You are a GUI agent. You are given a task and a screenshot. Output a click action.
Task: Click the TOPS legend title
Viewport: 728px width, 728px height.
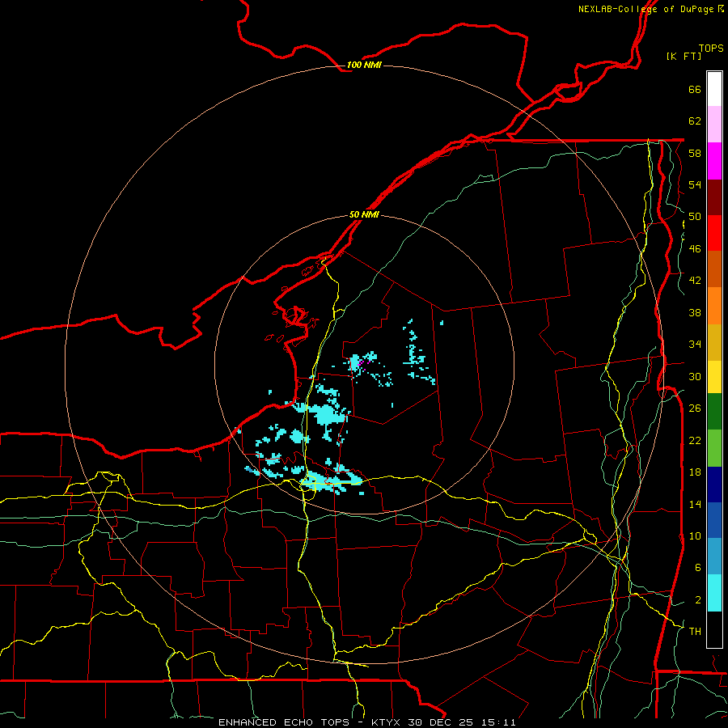[x=711, y=49]
